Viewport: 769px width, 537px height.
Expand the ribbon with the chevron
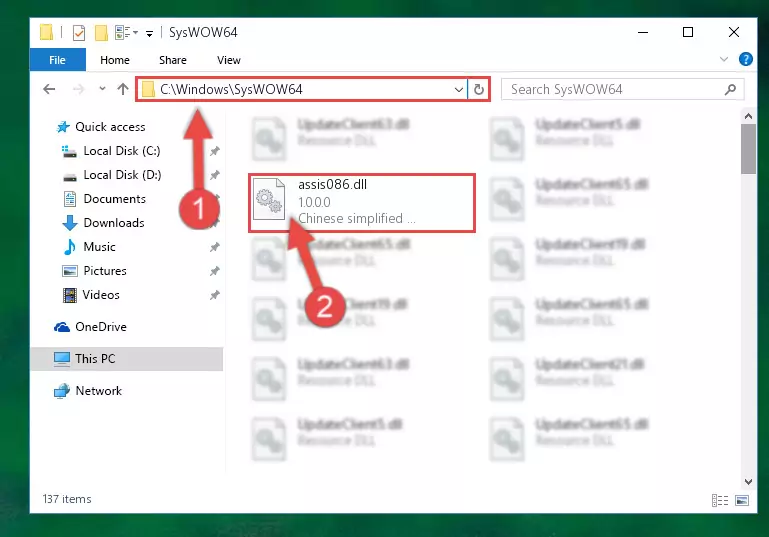click(x=724, y=59)
